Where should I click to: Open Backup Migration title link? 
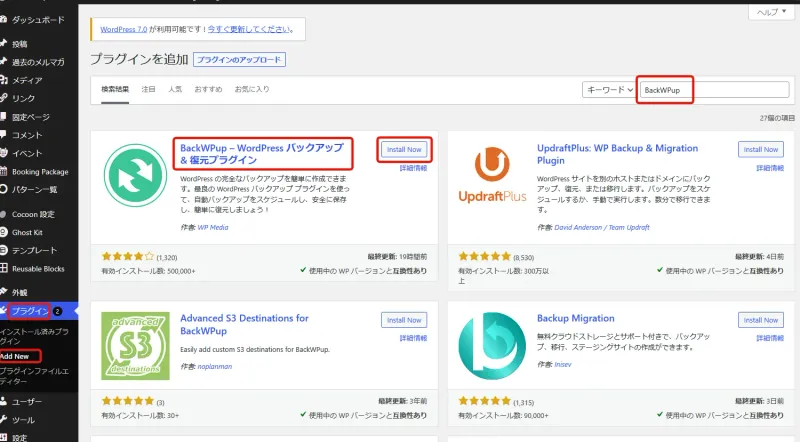[576, 318]
